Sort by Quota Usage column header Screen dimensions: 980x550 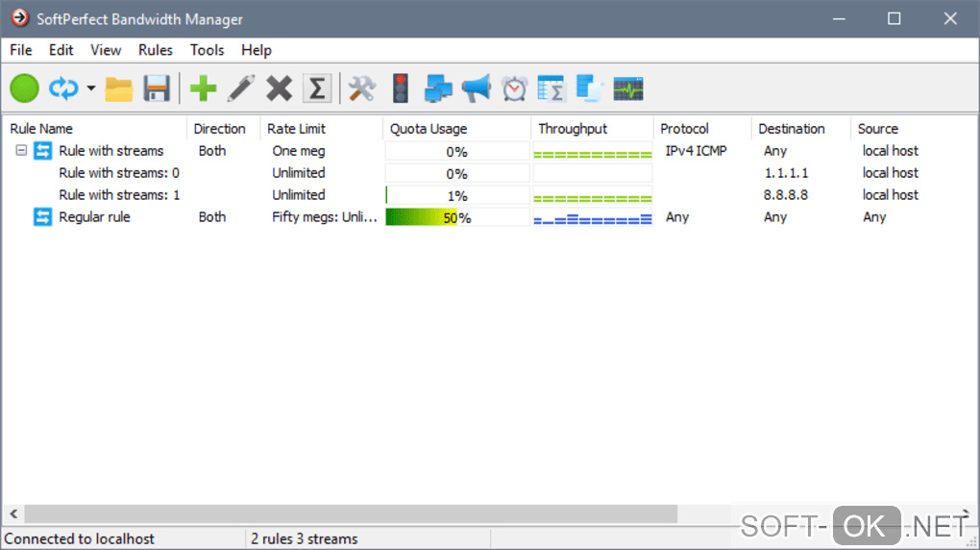[457, 128]
